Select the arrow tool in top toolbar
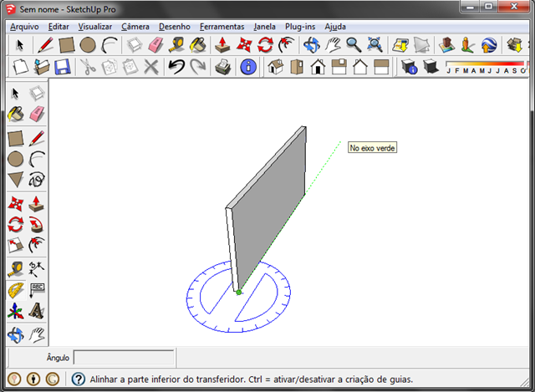 pos(20,45)
